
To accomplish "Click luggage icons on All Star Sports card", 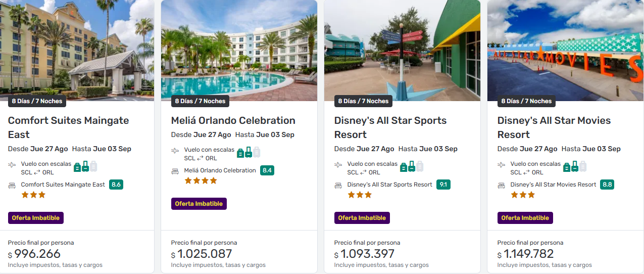I will click(x=412, y=166).
